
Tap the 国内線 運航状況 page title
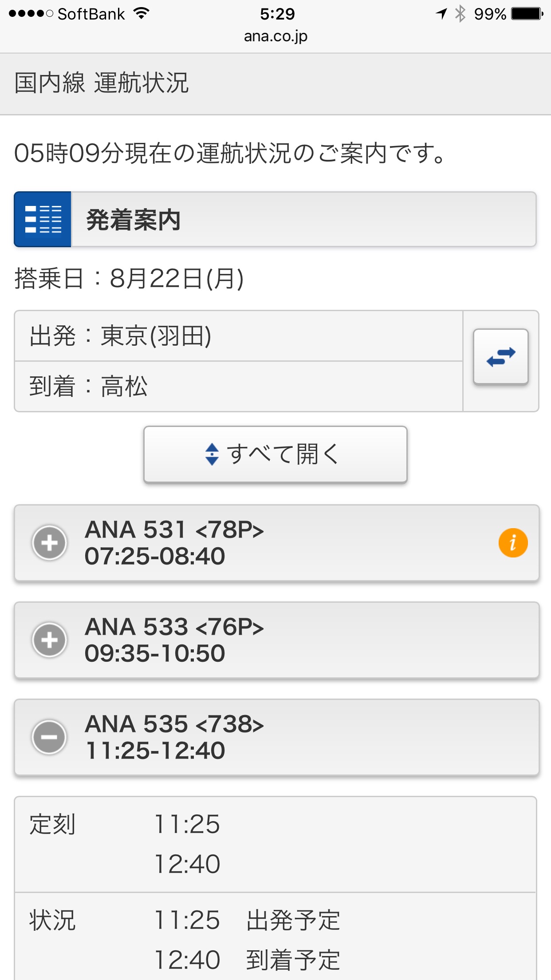(x=102, y=83)
